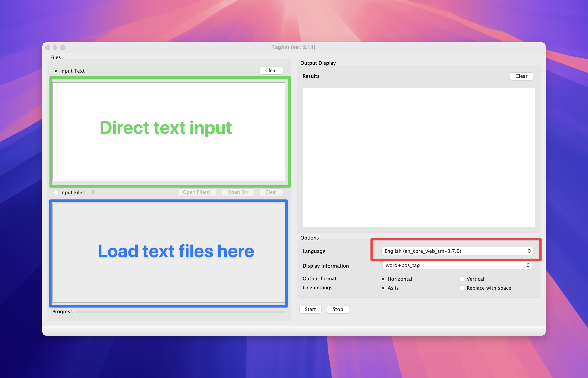588x378 pixels.
Task: Select the Input Files radio button
Action: pos(56,192)
